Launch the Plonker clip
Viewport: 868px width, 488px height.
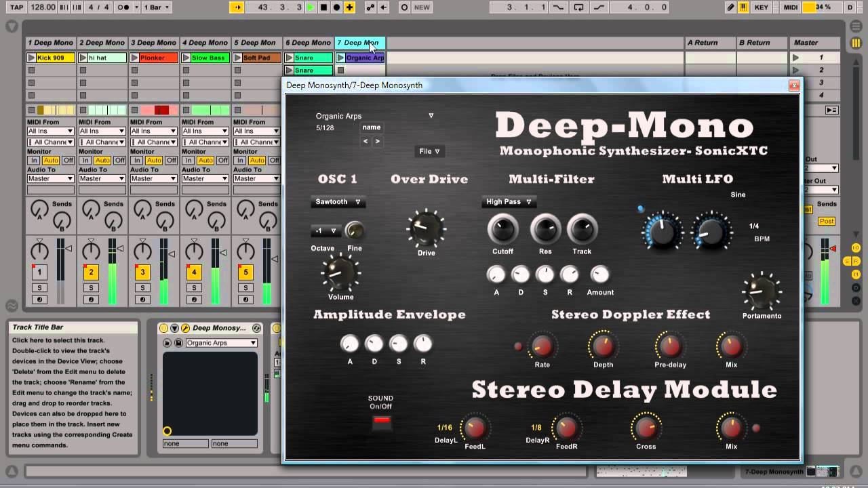[154, 58]
